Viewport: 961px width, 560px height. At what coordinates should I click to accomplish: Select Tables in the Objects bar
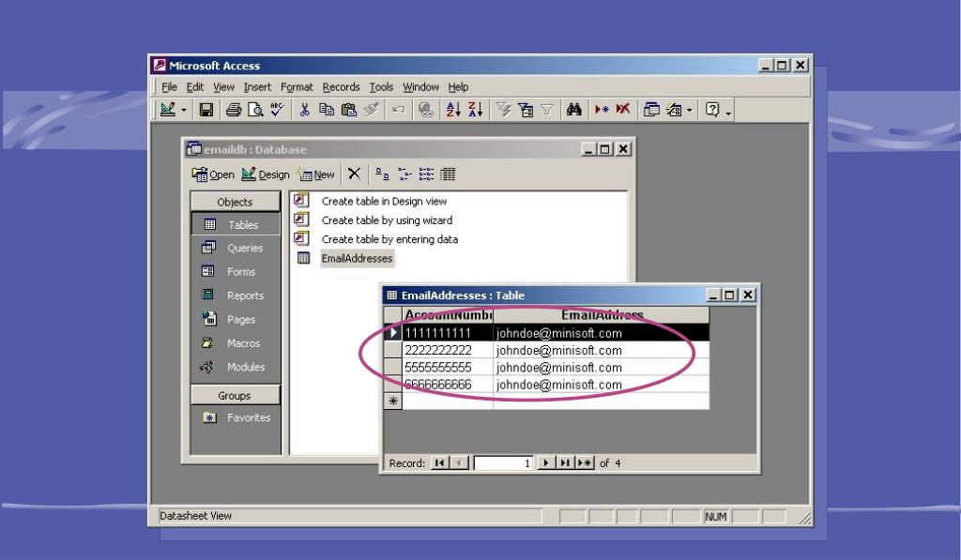(x=236, y=225)
